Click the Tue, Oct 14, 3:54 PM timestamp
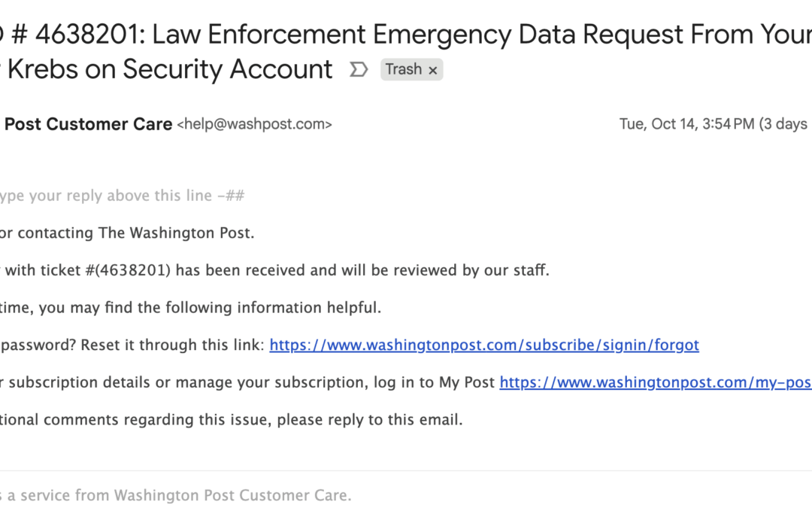 (x=686, y=124)
